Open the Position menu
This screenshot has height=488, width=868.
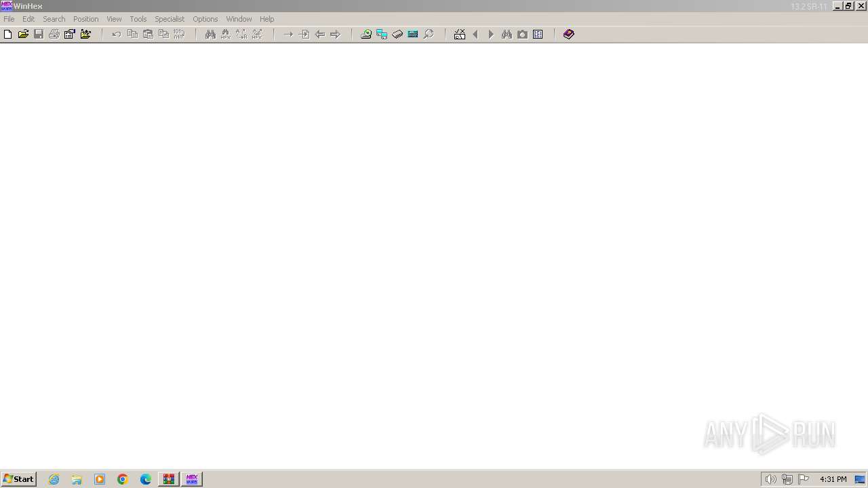(86, 19)
